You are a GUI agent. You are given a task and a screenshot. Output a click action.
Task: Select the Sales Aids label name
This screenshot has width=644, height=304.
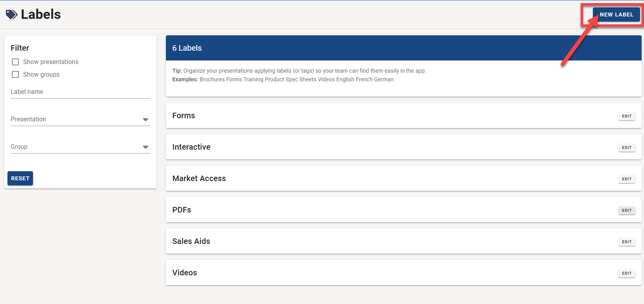tap(191, 241)
